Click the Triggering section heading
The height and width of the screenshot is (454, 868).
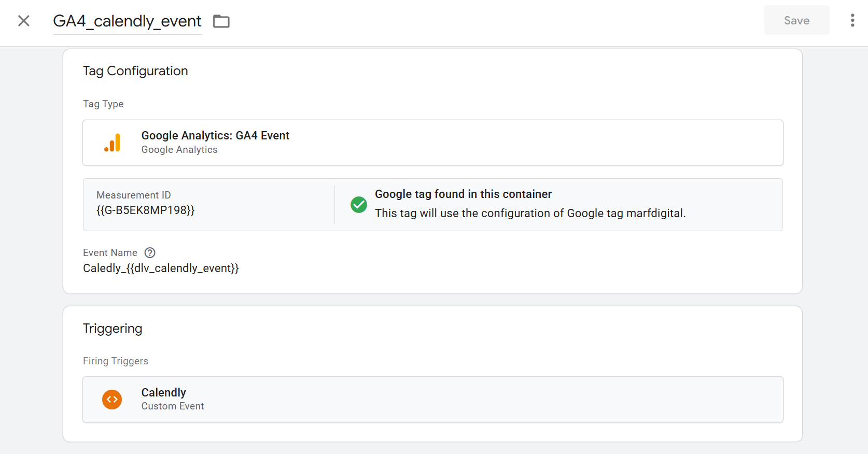[x=113, y=329]
